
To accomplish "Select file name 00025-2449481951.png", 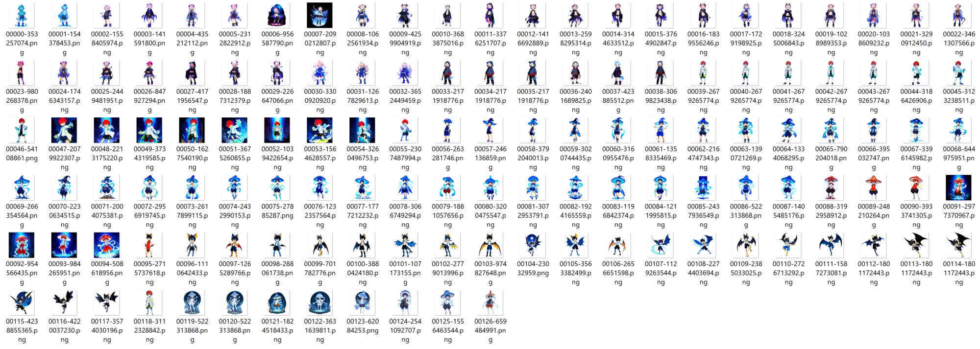I will tap(107, 100).
